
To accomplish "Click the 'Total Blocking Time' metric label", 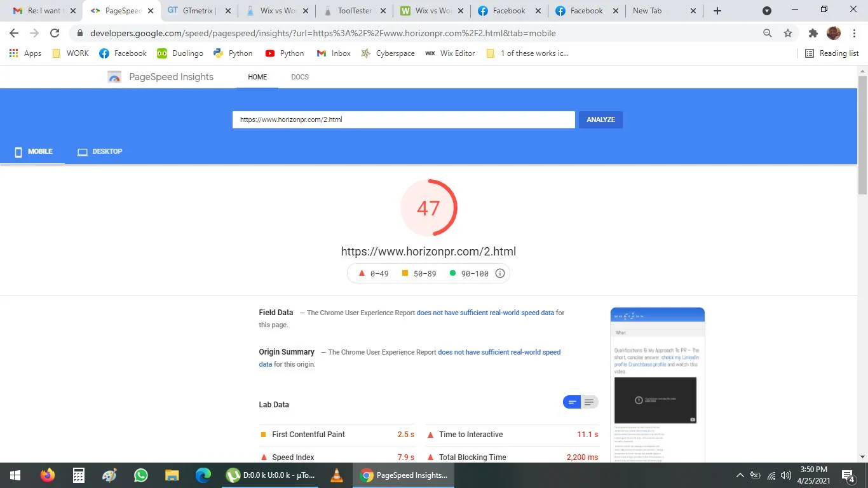I will tap(472, 457).
